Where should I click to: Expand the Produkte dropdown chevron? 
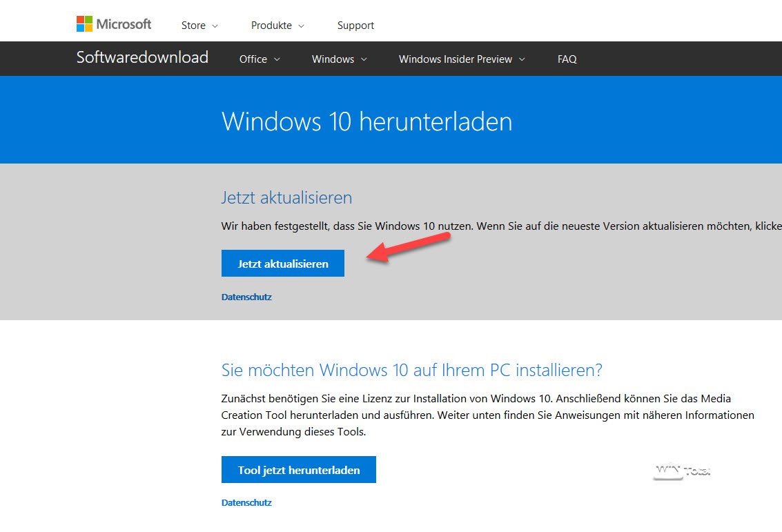pos(301,26)
